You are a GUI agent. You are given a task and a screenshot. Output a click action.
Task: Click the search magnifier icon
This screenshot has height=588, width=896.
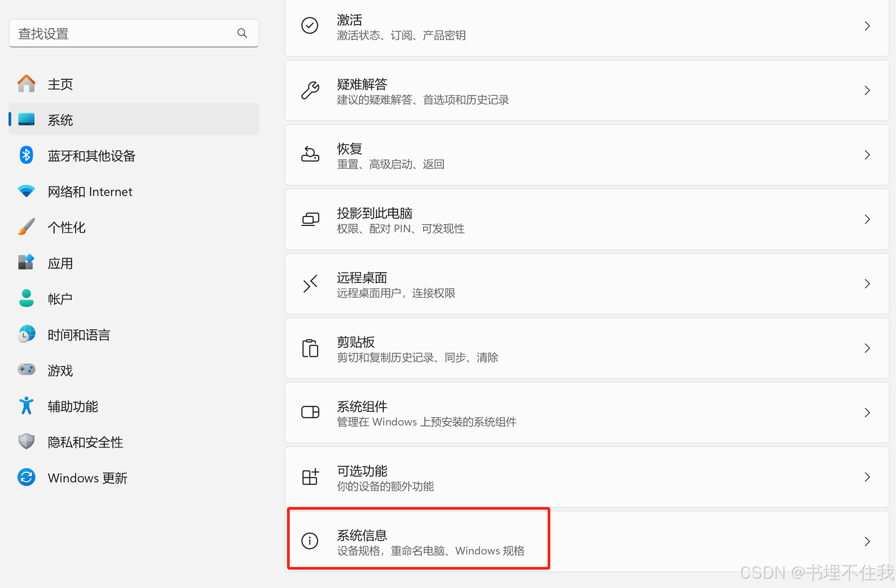tap(242, 33)
